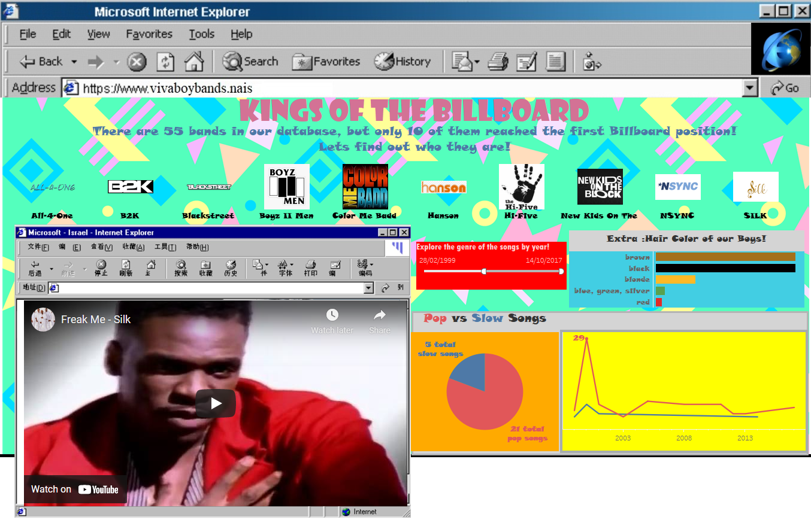
Task: Select the B2K band logo
Action: 130,187
